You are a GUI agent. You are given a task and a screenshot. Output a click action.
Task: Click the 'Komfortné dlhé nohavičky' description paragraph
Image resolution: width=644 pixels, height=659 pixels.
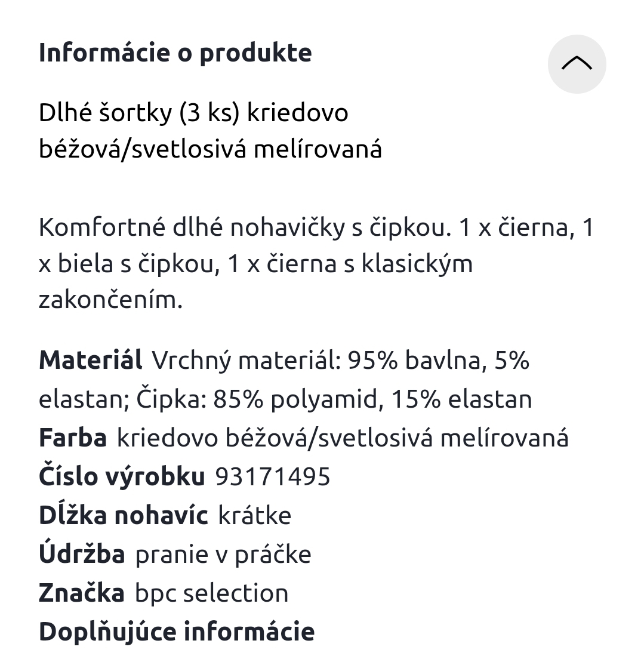tap(316, 263)
